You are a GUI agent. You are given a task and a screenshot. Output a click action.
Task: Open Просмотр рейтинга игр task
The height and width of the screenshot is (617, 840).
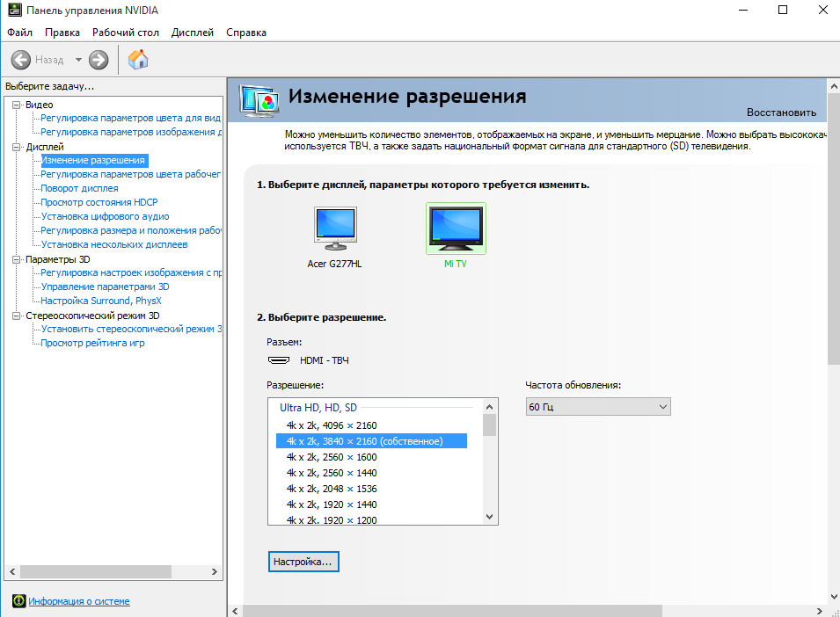(92, 343)
